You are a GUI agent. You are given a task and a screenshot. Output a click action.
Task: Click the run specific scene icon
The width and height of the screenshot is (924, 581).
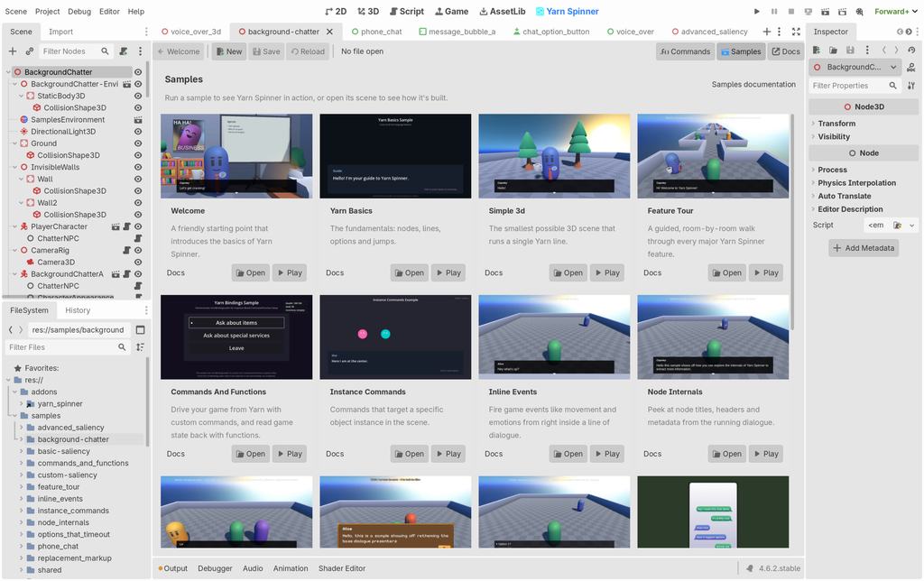tap(842, 11)
